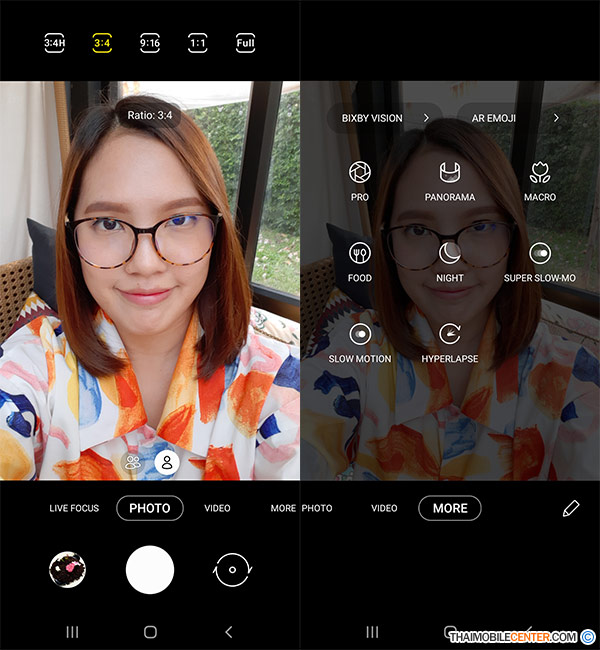The width and height of the screenshot is (600, 650).
Task: Expand the AR Emoji chevron arrow
Action: point(556,118)
